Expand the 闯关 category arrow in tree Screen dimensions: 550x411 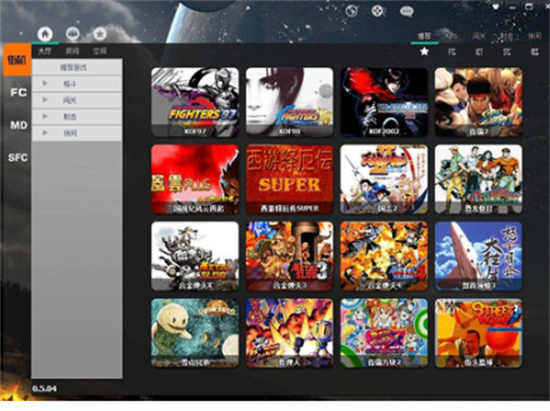45,100
